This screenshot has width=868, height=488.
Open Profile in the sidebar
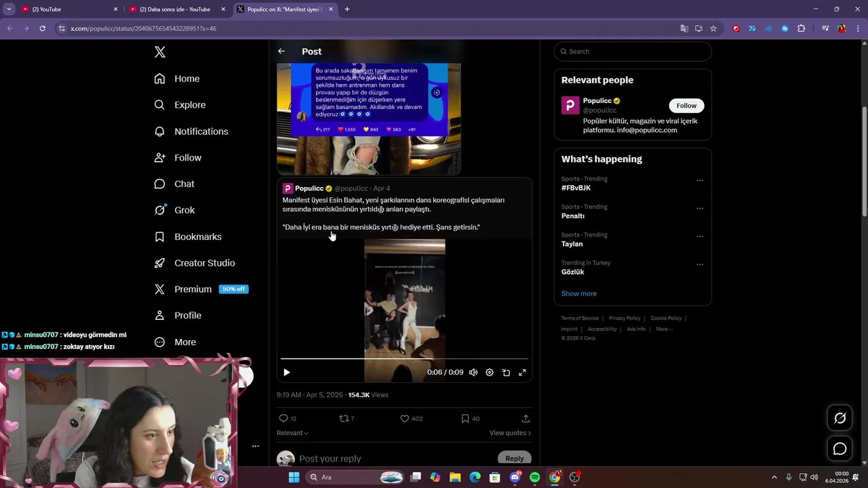[x=178, y=315]
